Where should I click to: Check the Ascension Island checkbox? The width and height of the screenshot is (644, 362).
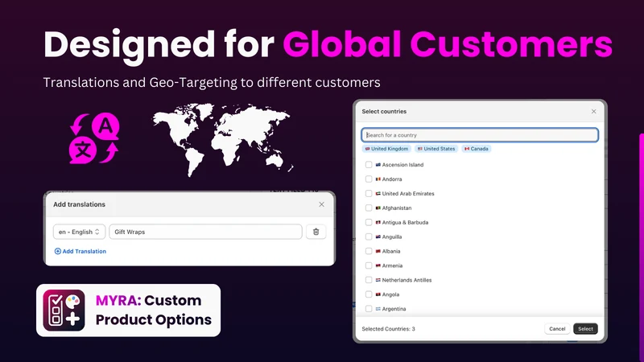tap(369, 165)
